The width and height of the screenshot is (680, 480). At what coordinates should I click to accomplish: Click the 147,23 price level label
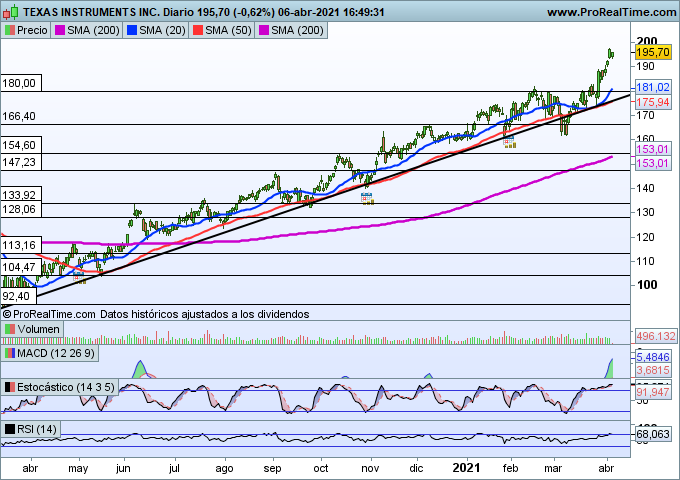[x=21, y=162]
